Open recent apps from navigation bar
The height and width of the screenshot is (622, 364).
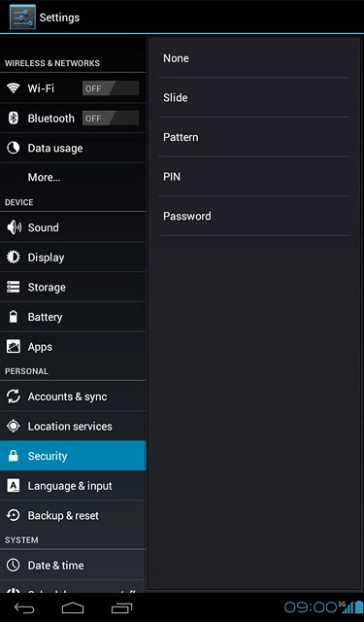coord(121,607)
